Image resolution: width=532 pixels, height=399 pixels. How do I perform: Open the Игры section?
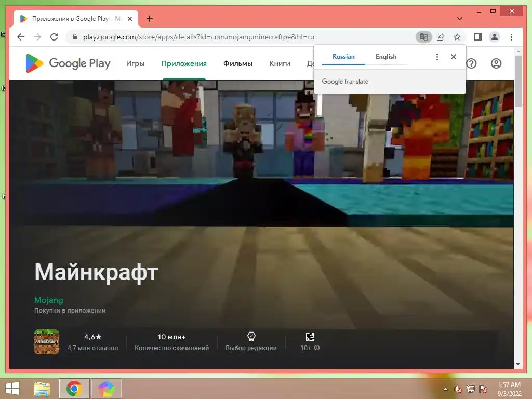click(136, 63)
